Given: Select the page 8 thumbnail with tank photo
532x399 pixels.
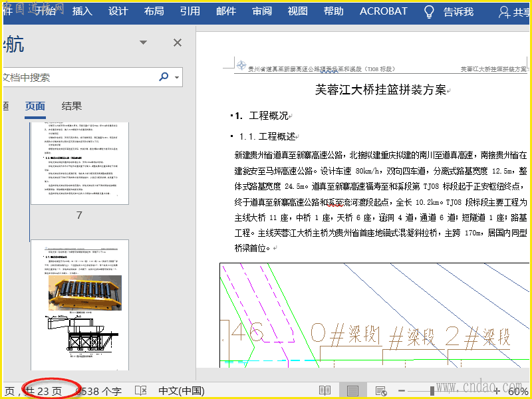Looking at the screenshot, I should click(80, 305).
